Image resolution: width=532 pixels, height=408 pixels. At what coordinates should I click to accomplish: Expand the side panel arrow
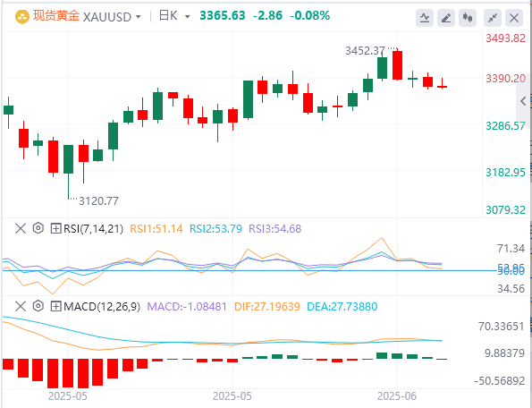[x=523, y=101]
